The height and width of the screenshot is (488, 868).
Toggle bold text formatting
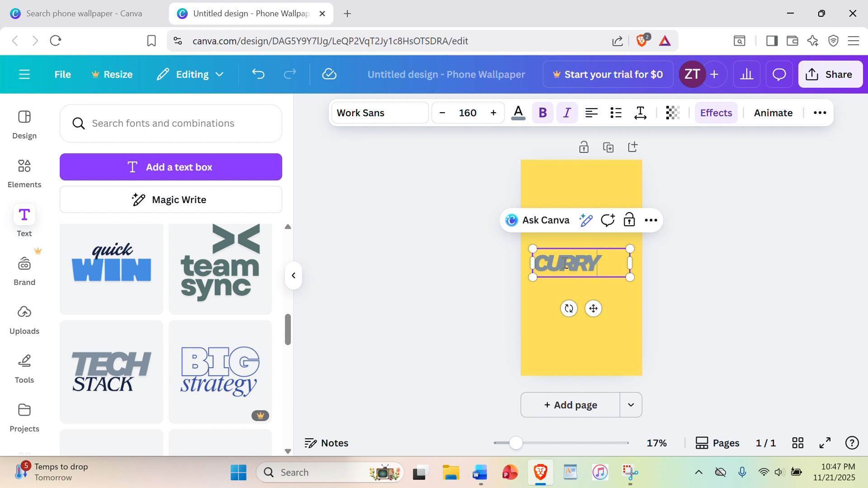pyautogui.click(x=543, y=113)
